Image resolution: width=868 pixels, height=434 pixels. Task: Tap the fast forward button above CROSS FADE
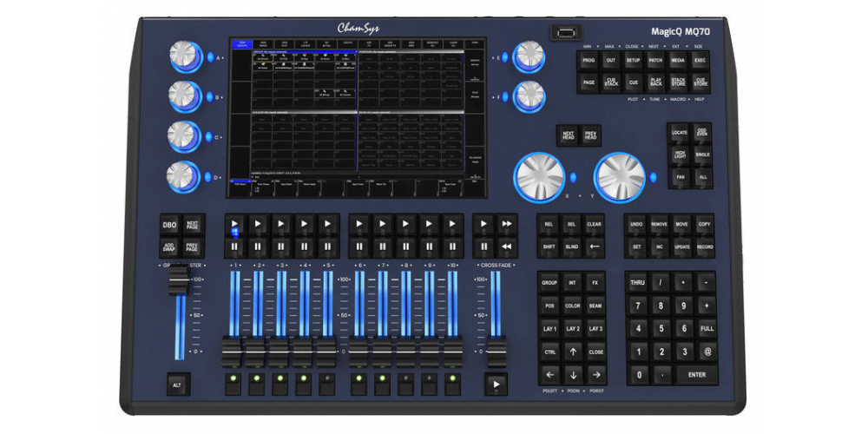506,225
